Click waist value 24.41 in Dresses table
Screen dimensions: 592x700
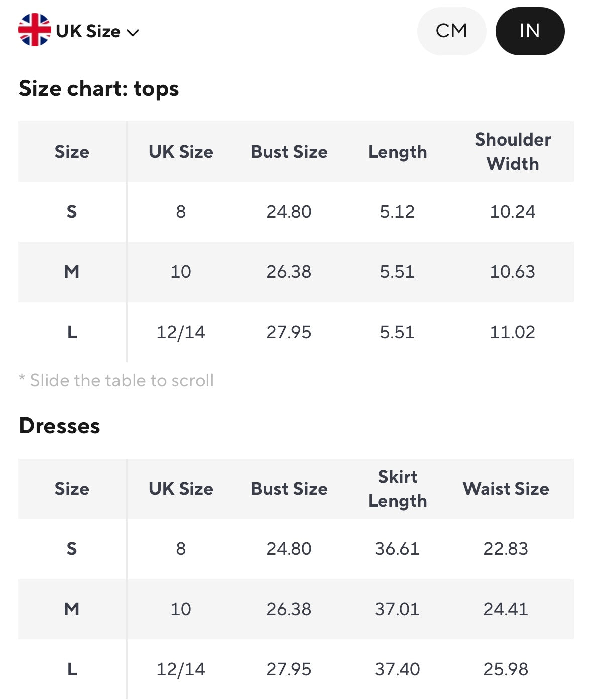tap(506, 609)
